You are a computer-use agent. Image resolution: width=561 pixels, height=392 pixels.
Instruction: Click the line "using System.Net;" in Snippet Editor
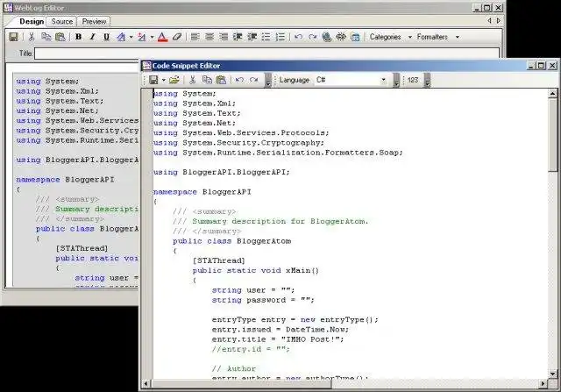point(195,123)
